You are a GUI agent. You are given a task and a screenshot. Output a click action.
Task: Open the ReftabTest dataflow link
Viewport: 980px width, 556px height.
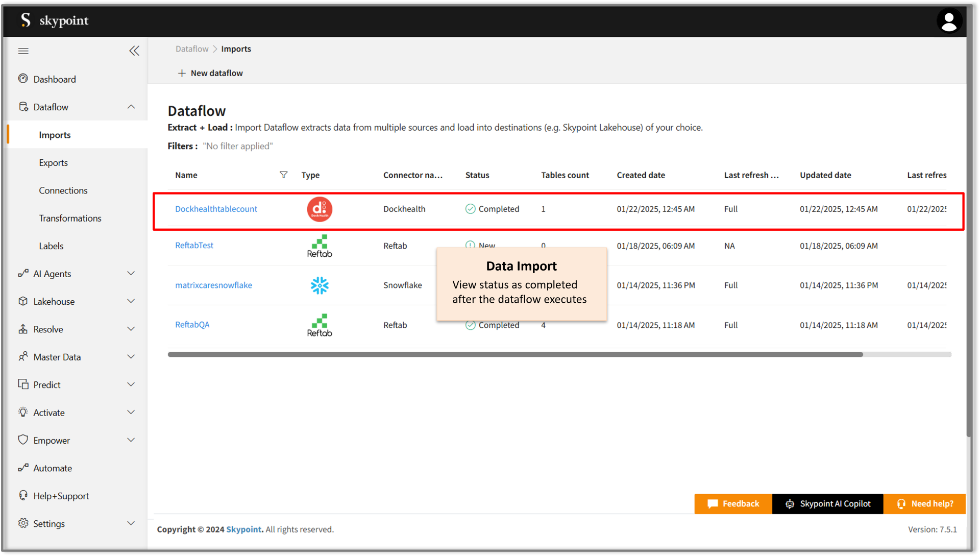coord(194,245)
